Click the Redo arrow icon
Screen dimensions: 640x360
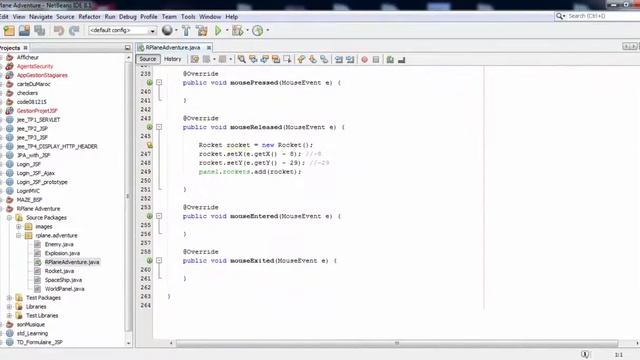(74, 31)
